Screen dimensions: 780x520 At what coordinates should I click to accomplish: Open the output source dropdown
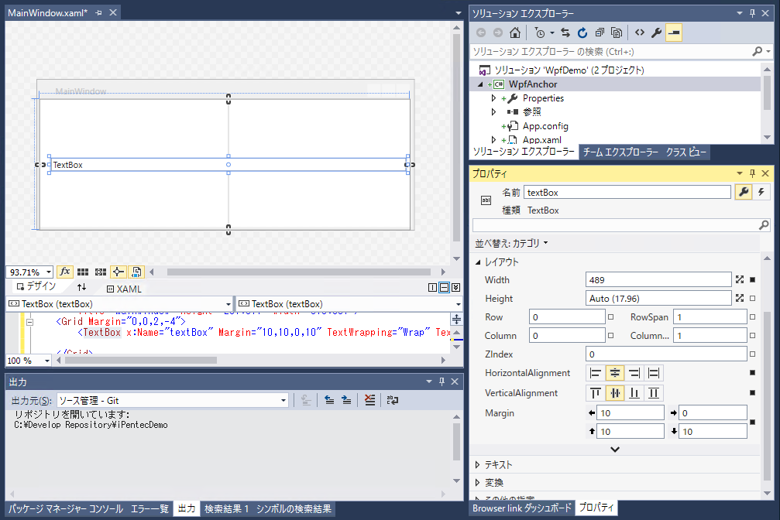(283, 400)
